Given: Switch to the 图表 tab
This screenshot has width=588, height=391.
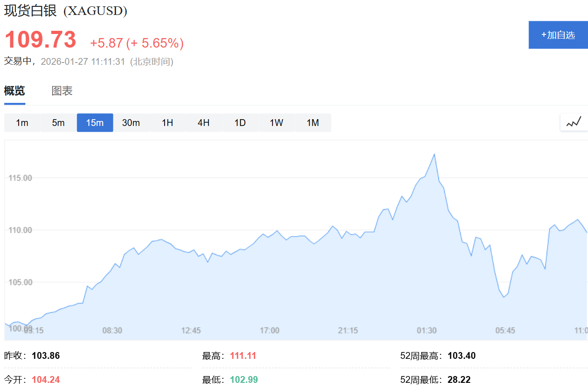Looking at the screenshot, I should [x=62, y=91].
